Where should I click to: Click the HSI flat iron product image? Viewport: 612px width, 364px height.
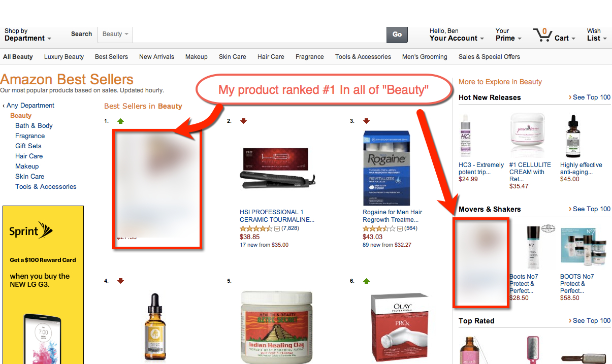click(x=274, y=167)
